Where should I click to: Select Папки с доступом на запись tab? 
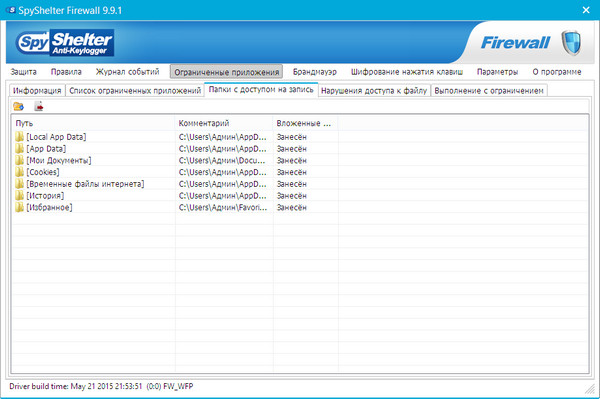pos(261,90)
